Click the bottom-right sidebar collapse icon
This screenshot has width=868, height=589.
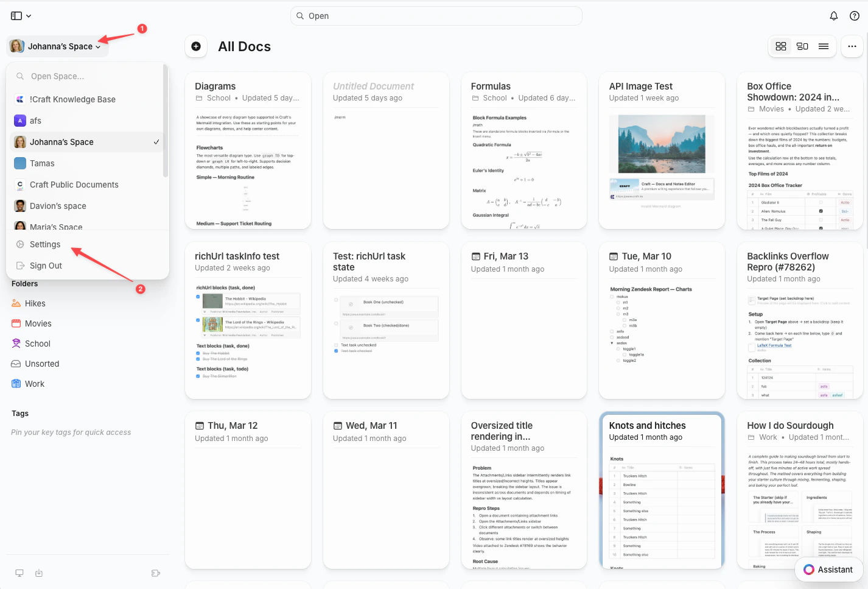tap(155, 573)
